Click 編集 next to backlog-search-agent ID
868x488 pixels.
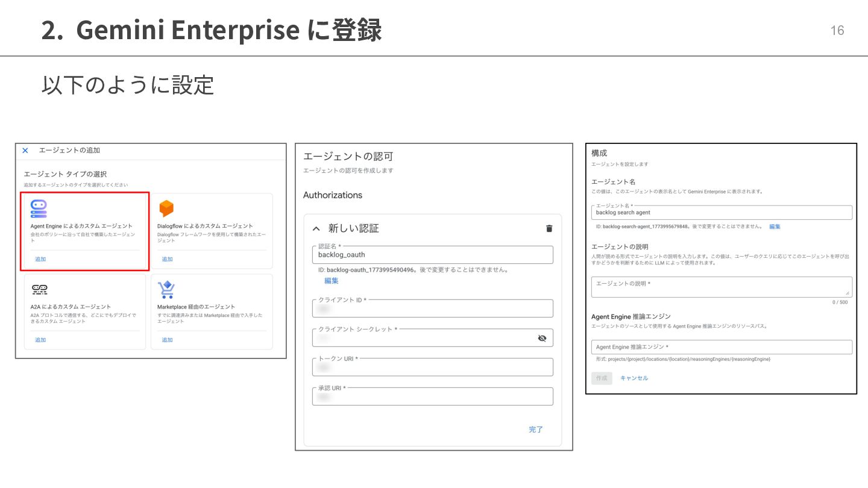coord(775,227)
